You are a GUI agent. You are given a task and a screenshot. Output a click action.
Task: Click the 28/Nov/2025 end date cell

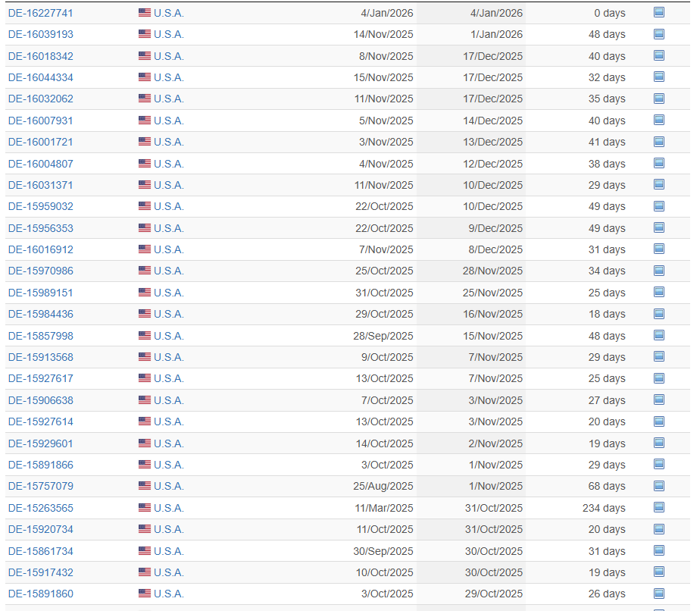(492, 271)
